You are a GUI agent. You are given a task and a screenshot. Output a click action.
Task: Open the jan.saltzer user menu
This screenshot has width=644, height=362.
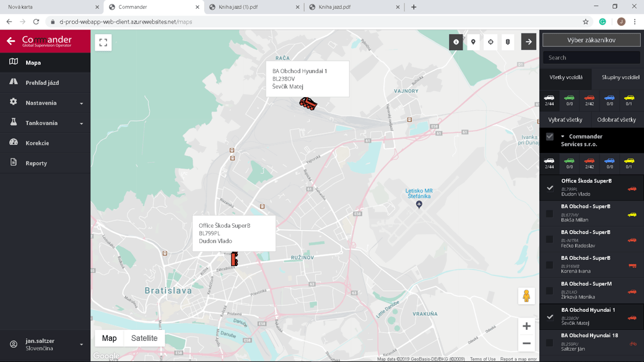45,344
